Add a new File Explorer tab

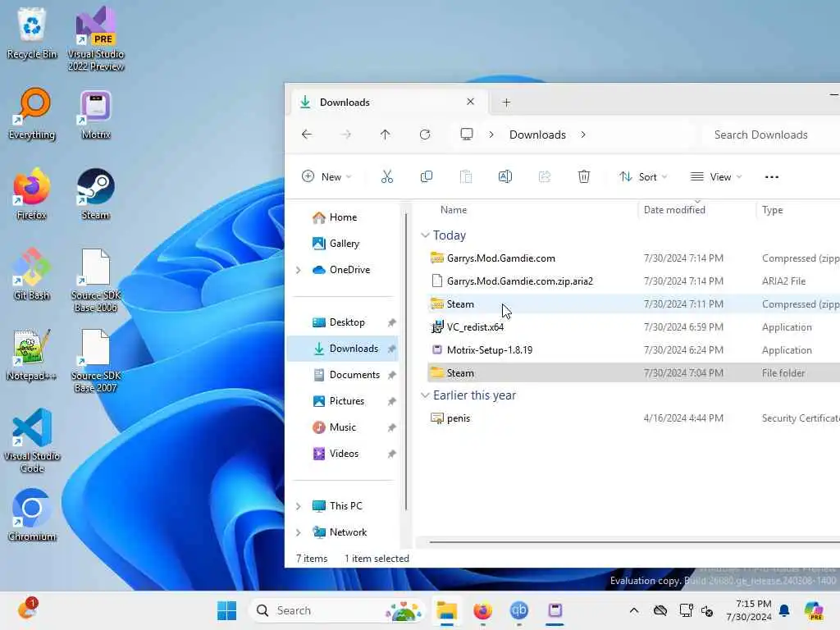506,103
